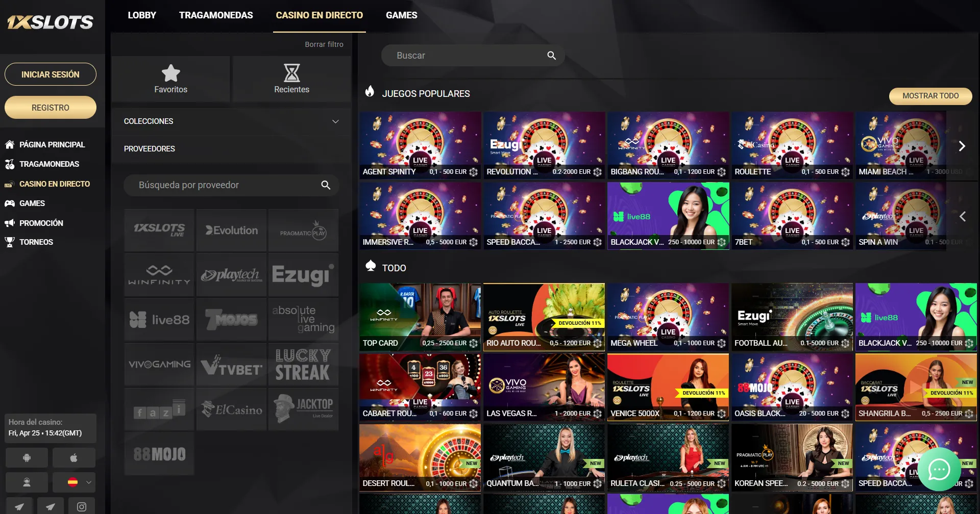
Task: Go to Casino en Directo in sidebar
Action: [x=55, y=184]
